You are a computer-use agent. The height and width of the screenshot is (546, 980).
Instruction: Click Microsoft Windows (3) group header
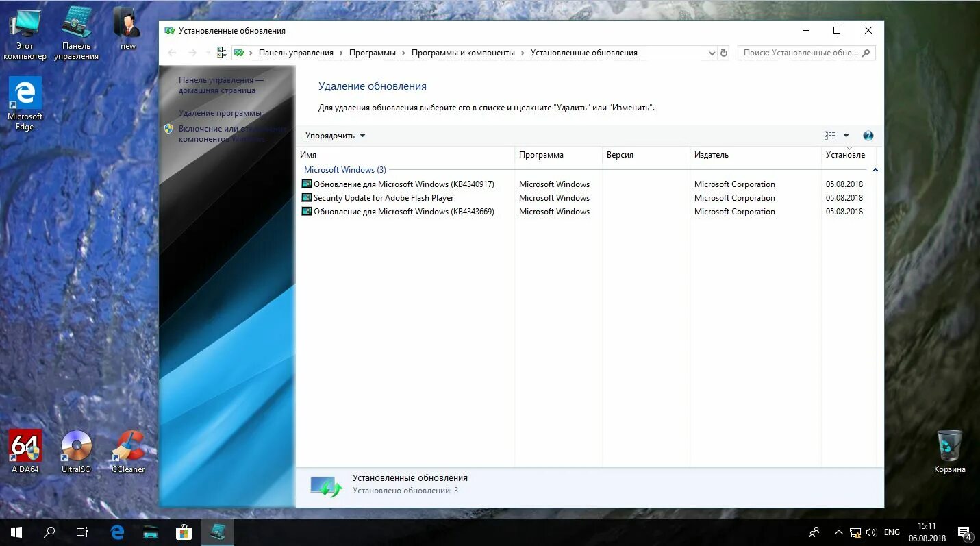pyautogui.click(x=345, y=170)
